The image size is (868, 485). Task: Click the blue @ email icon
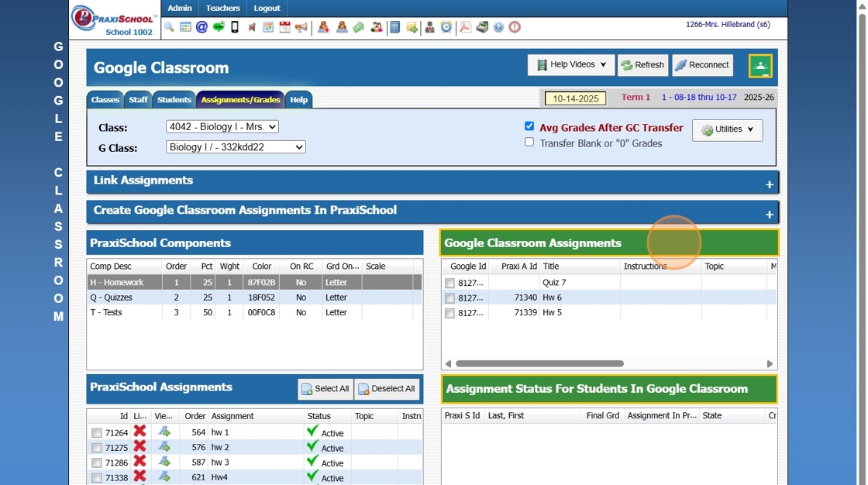pyautogui.click(x=201, y=27)
